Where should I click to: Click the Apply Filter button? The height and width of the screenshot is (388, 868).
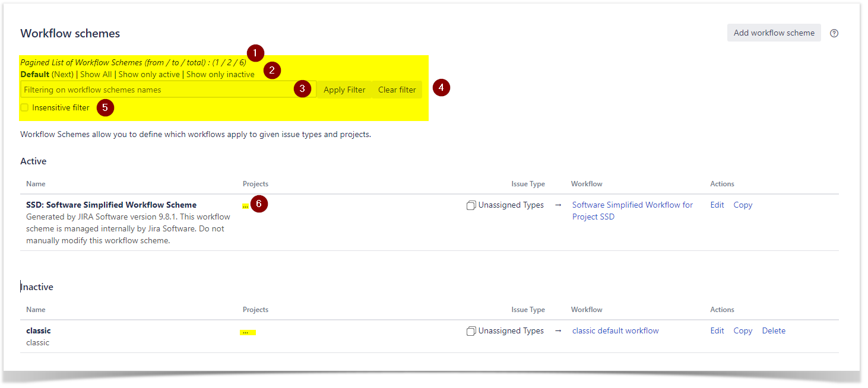coord(344,90)
